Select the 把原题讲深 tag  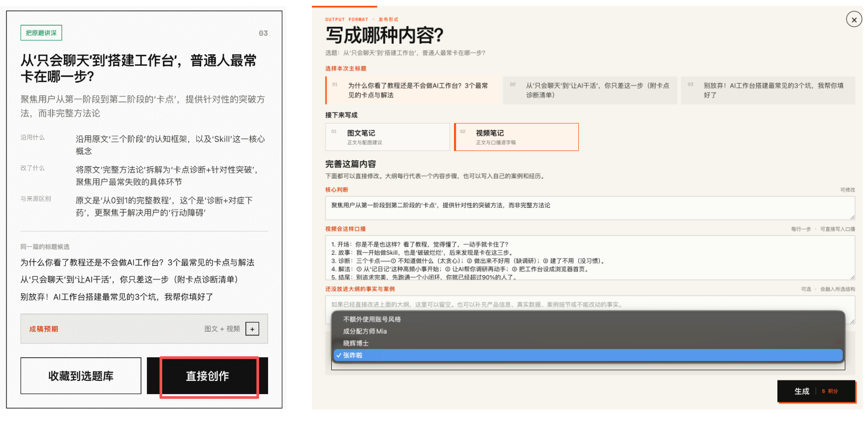coord(41,33)
